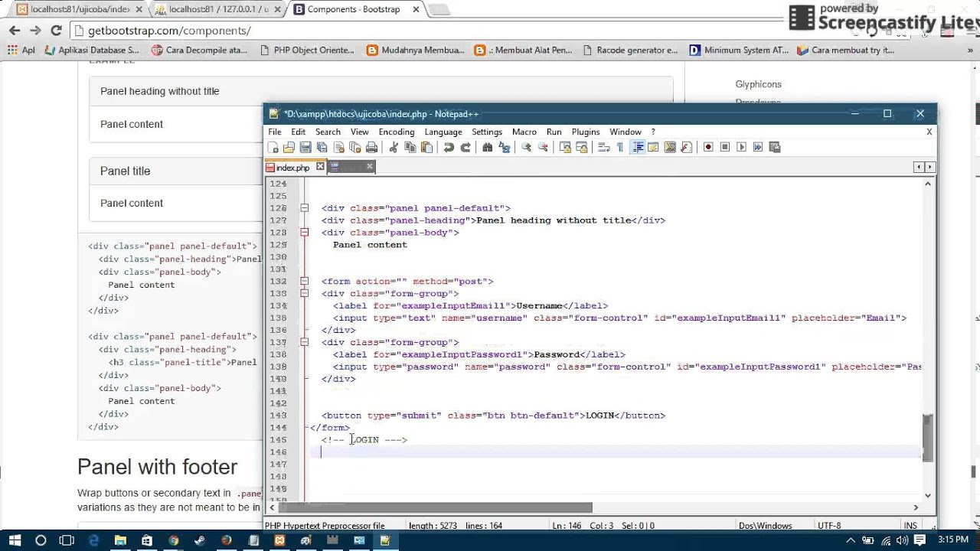Collapse the form fold at line 132

coord(304,282)
